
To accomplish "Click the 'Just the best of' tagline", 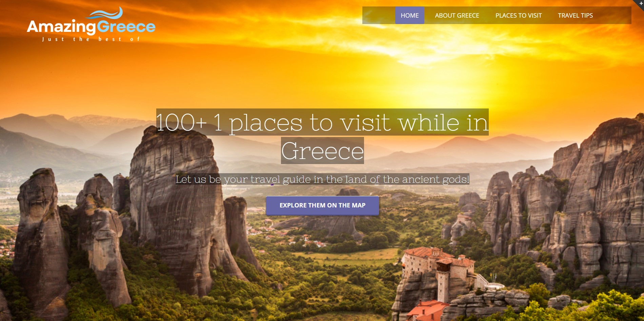I will [x=91, y=39].
